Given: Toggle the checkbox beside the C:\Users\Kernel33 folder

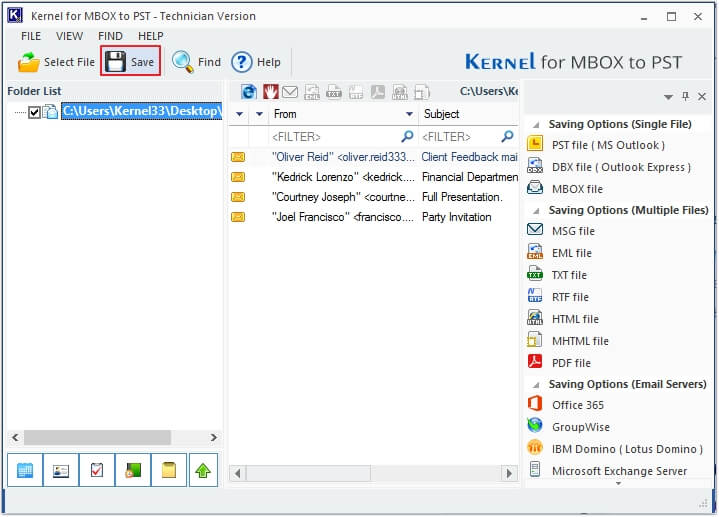Looking at the screenshot, I should pyautogui.click(x=34, y=112).
